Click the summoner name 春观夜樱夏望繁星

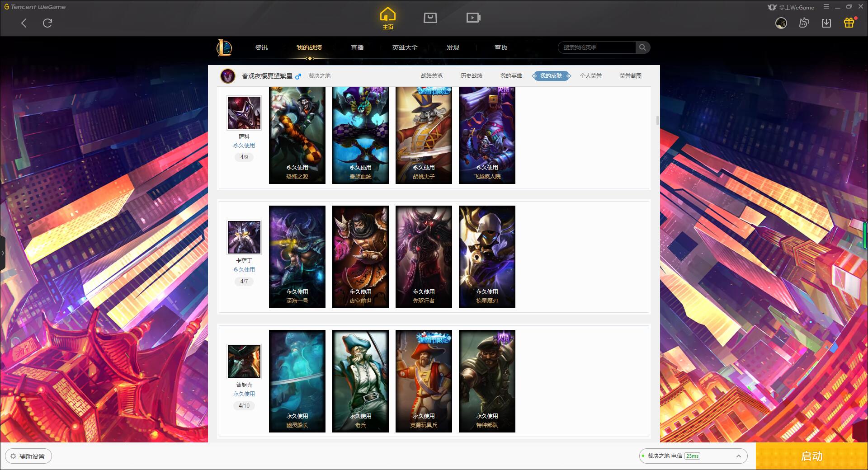click(267, 76)
